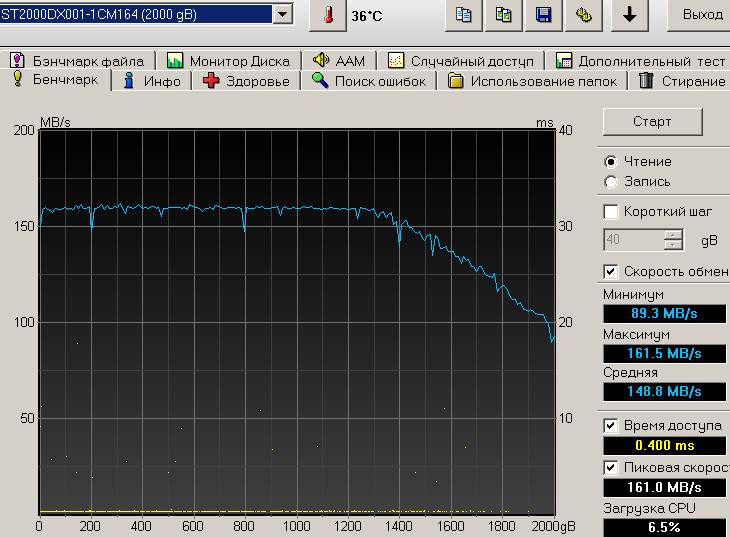
Task: Open the Здоровье tab with red cross
Action: point(246,81)
